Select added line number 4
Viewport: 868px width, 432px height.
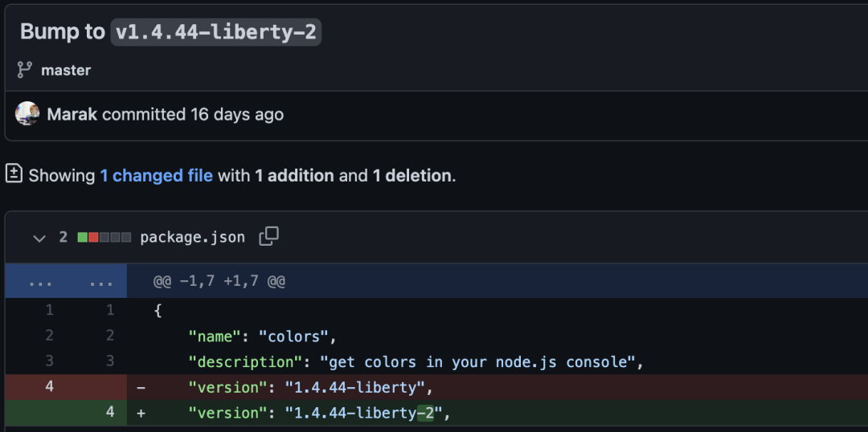pyautogui.click(x=110, y=413)
